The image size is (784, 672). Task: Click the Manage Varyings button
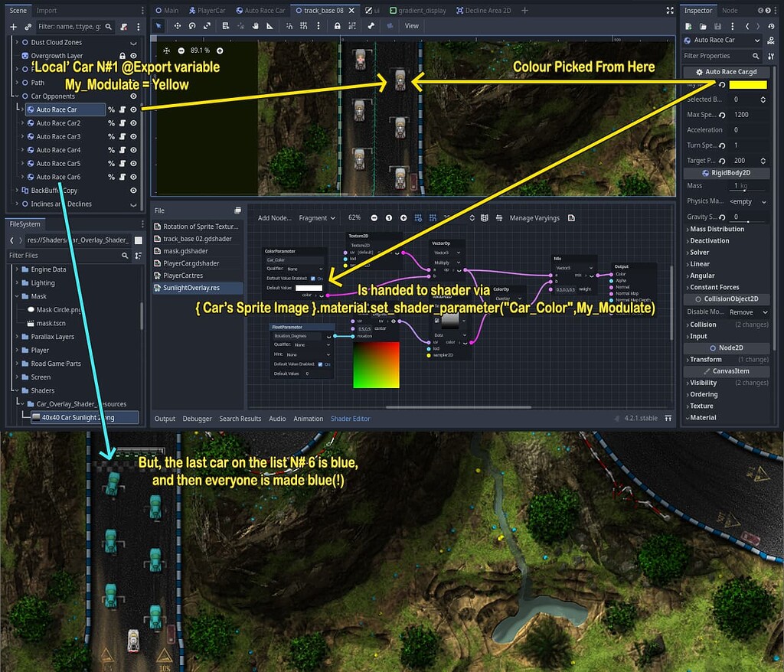536,218
